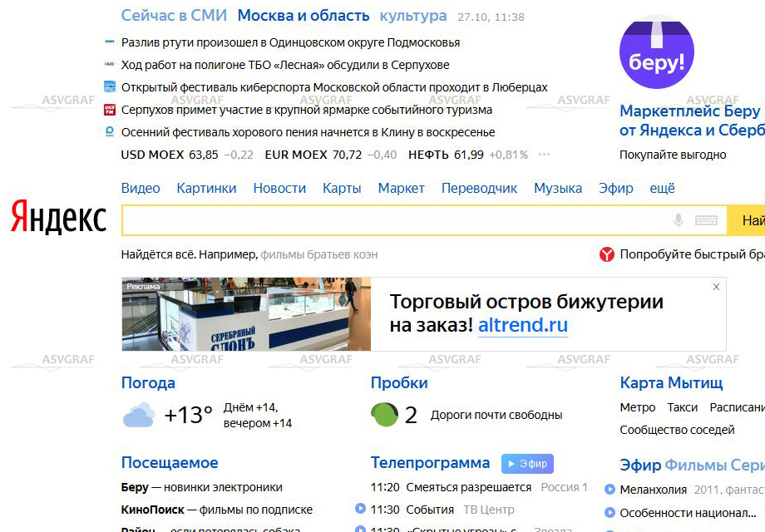This screenshot has width=765, height=532.
Task: Open headline about полигон ТБО «Лесная»
Action: [x=285, y=65]
